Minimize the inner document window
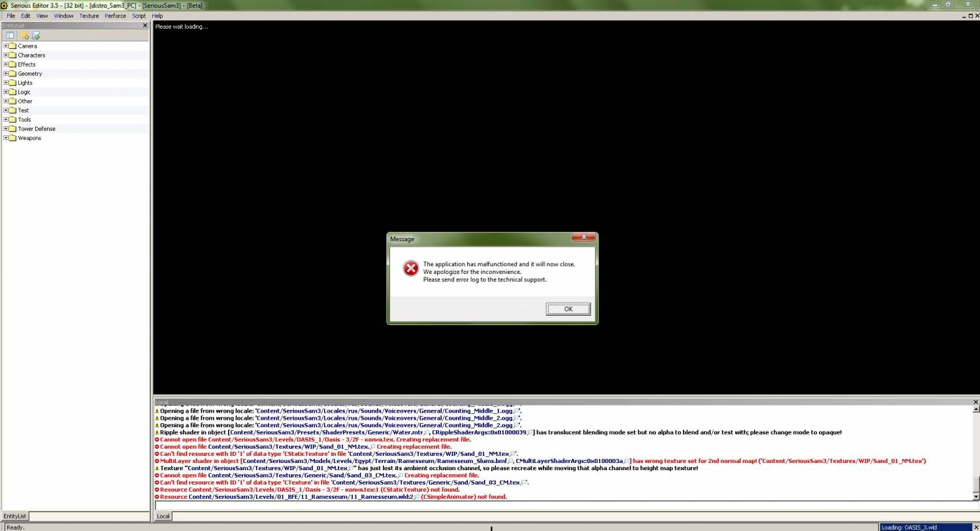Viewport: 980px width, 531px height. tap(963, 16)
